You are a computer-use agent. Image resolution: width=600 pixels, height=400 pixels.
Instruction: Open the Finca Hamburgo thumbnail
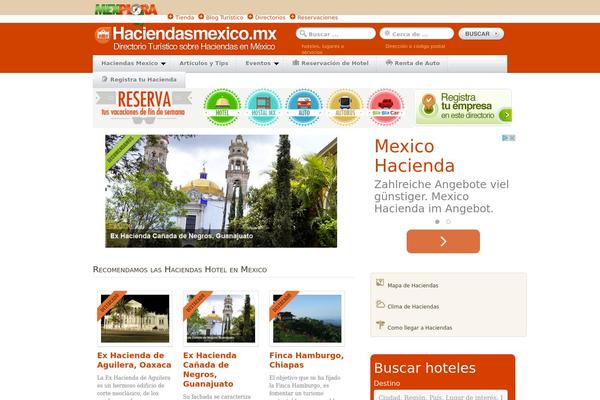point(307,318)
